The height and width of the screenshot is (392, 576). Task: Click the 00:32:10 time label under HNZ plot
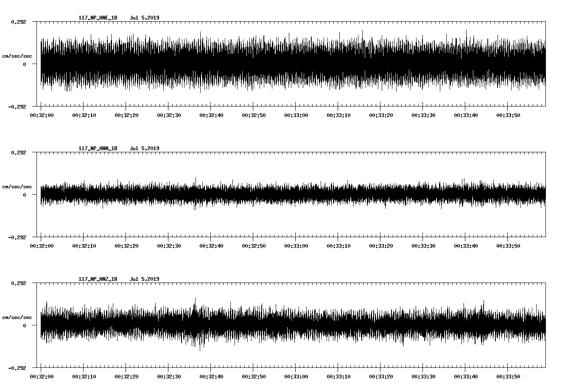point(84,376)
